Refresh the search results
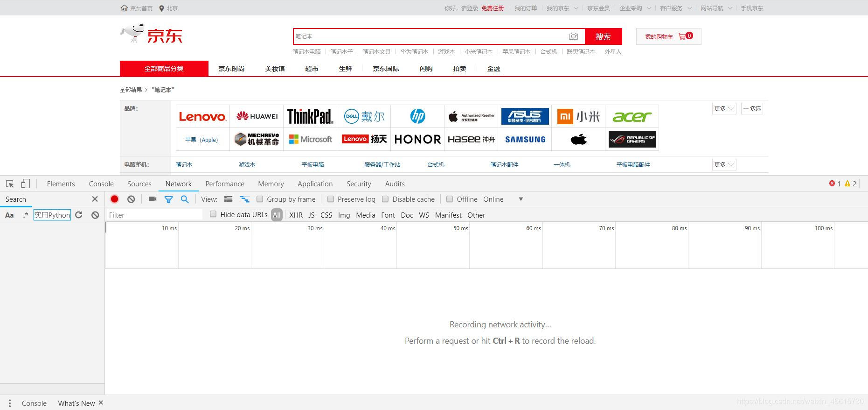The width and height of the screenshot is (868, 410). (79, 215)
